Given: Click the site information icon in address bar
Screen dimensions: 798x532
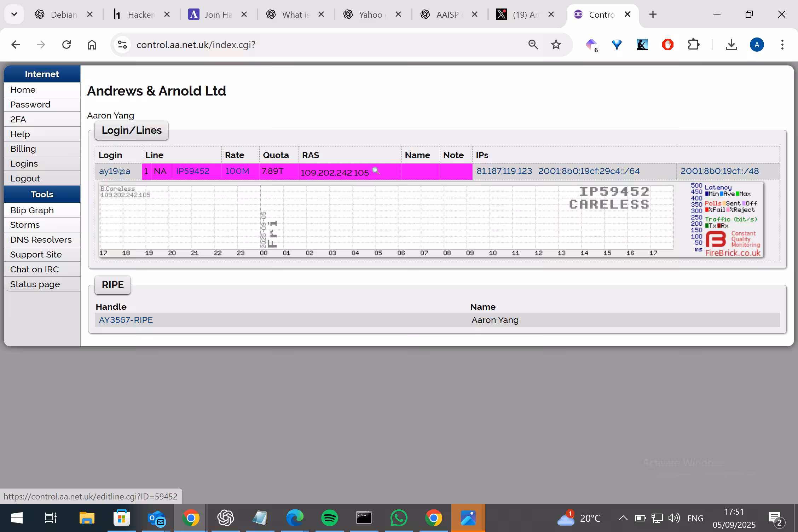Looking at the screenshot, I should pyautogui.click(x=122, y=45).
